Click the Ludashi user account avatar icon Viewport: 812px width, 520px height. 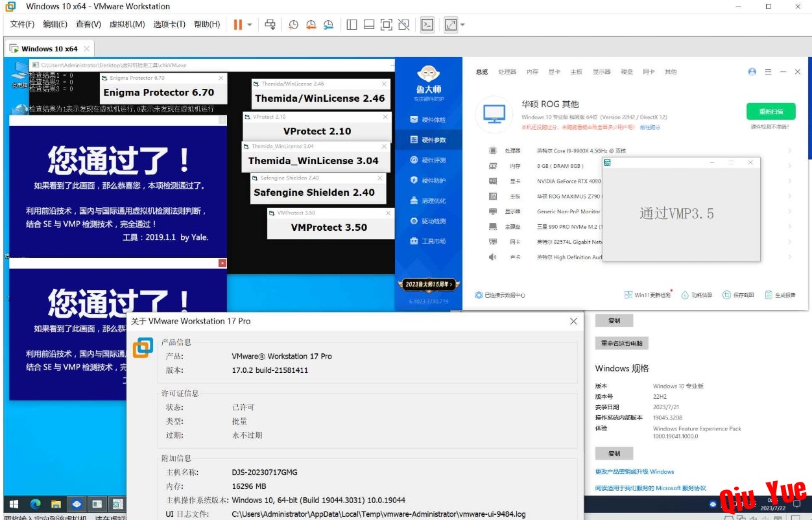pos(752,72)
